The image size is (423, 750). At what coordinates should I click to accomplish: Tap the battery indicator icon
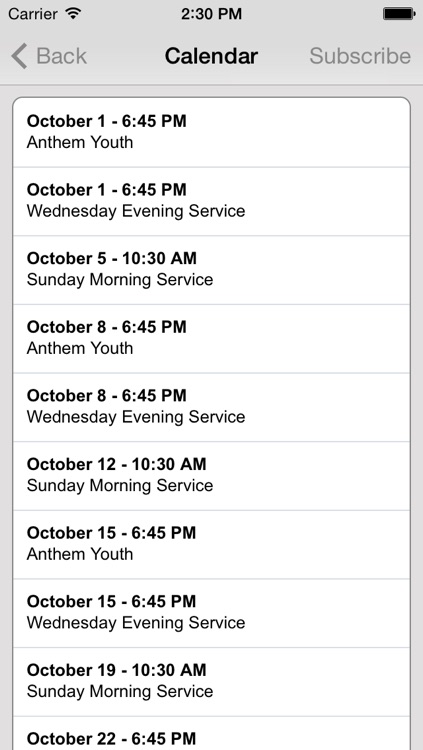[x=399, y=14]
